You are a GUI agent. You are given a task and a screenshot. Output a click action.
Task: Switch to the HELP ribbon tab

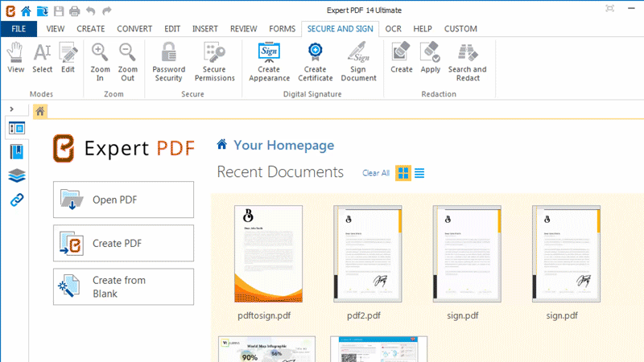click(x=422, y=29)
